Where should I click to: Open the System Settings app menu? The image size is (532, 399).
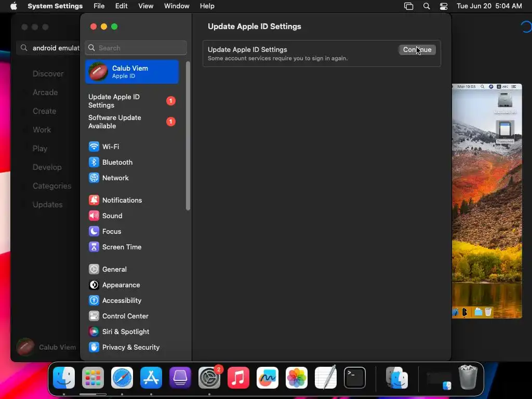click(x=55, y=6)
